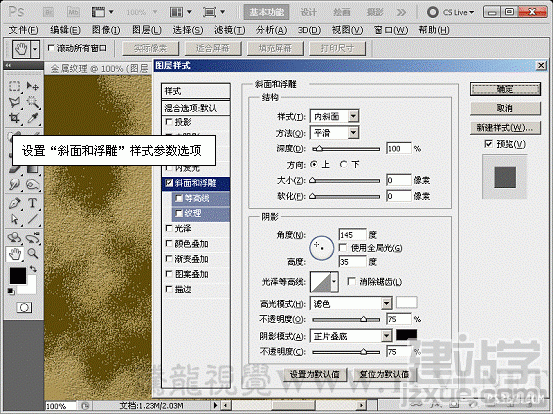The width and height of the screenshot is (553, 414).
Task: Click the Quick Mask mode icon
Action: click(24, 307)
